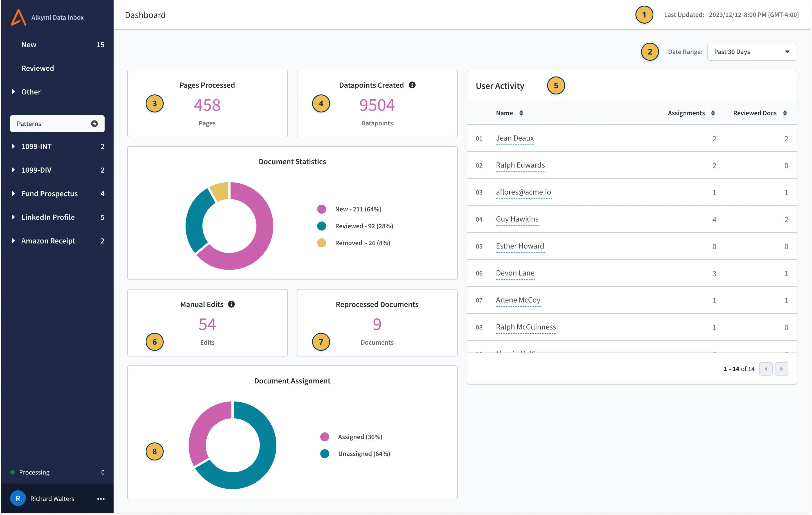Expand the 1099-DIV pattern
This screenshot has width=812, height=515.
(x=13, y=170)
